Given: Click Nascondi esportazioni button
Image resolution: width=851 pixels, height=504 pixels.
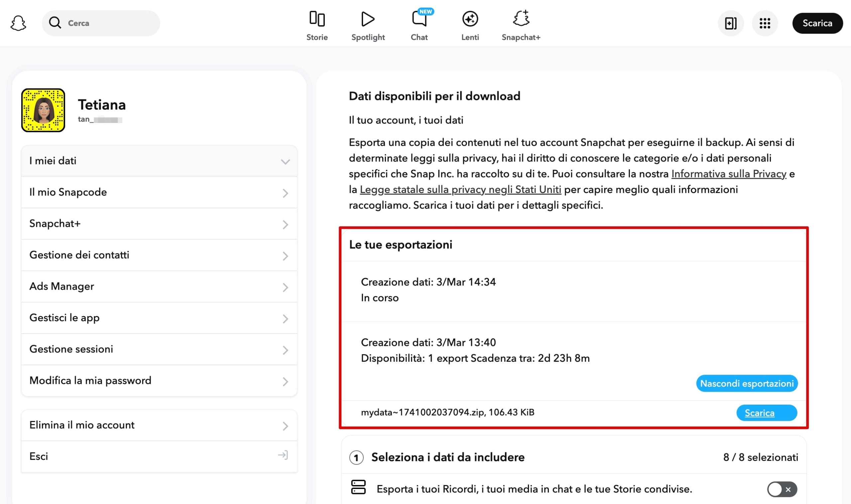Looking at the screenshot, I should [747, 383].
